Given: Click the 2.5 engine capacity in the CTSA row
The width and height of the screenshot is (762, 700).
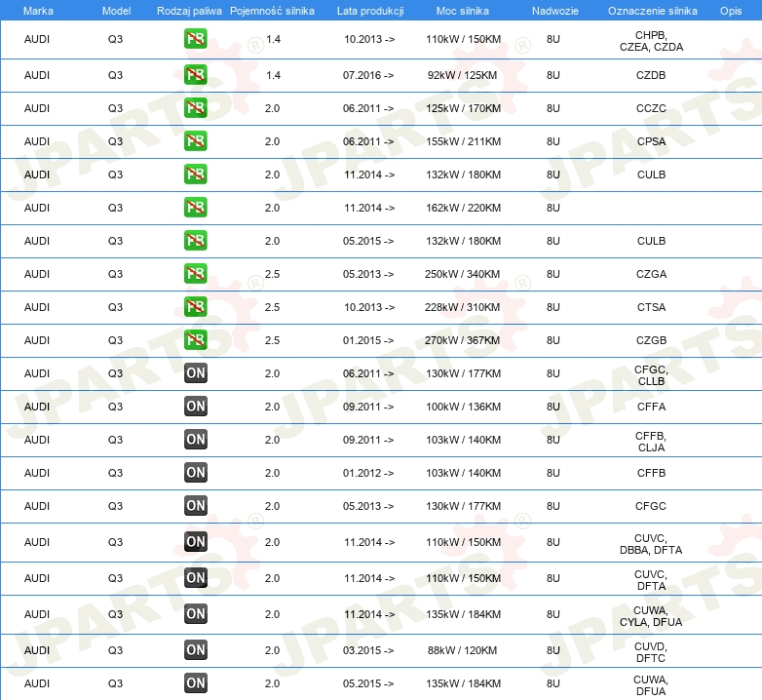Looking at the screenshot, I should pyautogui.click(x=272, y=307).
